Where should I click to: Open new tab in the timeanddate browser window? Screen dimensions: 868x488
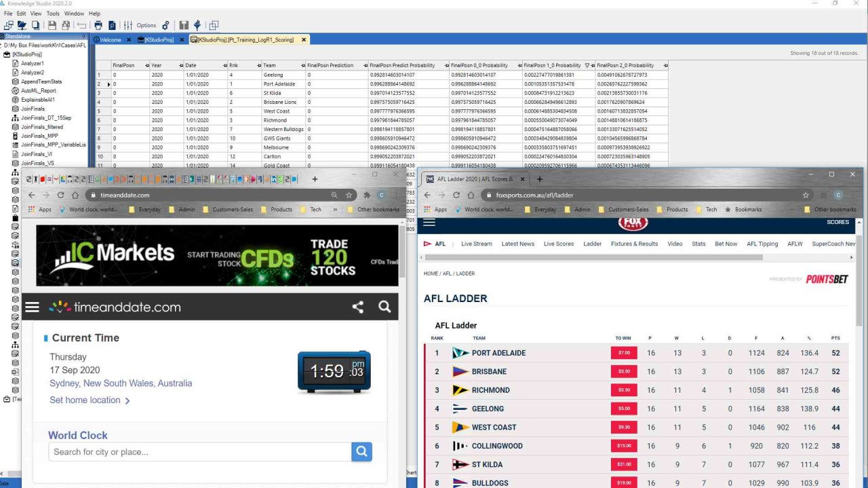(315, 179)
